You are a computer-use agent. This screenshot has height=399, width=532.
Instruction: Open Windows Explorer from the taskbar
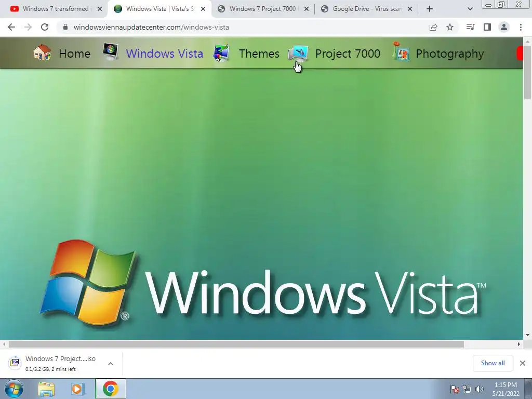46,389
